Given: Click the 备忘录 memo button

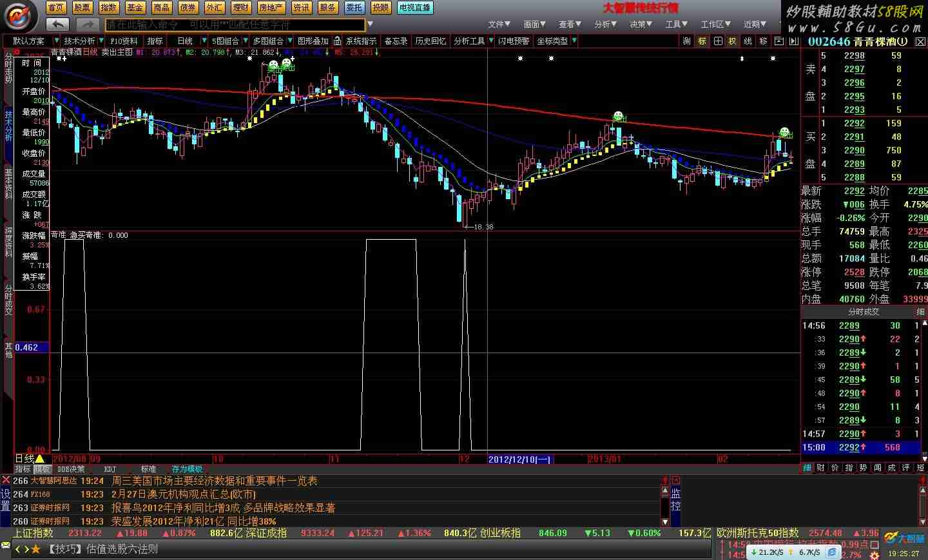Looking at the screenshot, I should point(396,41).
